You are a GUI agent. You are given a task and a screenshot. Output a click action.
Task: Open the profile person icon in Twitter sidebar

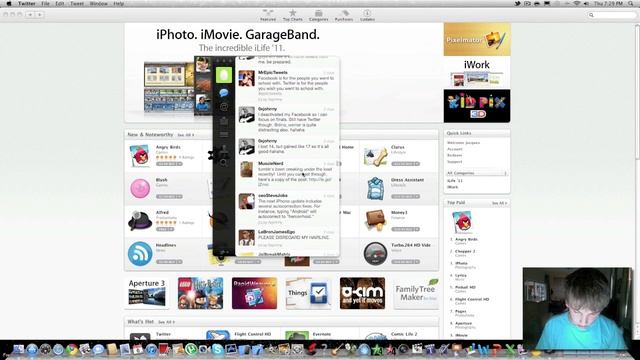[224, 149]
